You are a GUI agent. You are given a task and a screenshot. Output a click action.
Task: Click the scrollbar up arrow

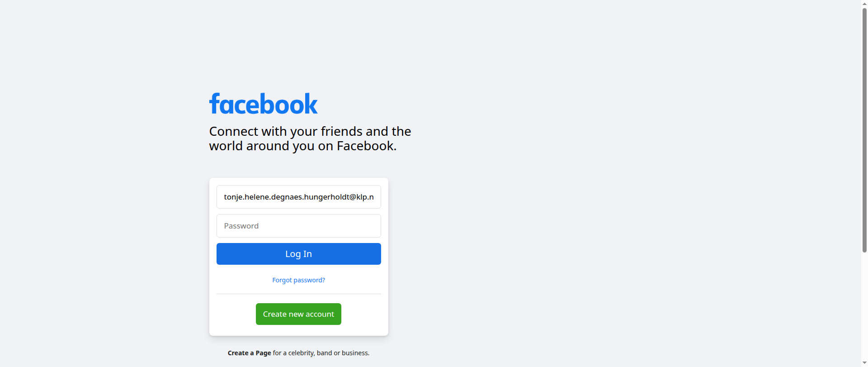pyautogui.click(x=864, y=3)
